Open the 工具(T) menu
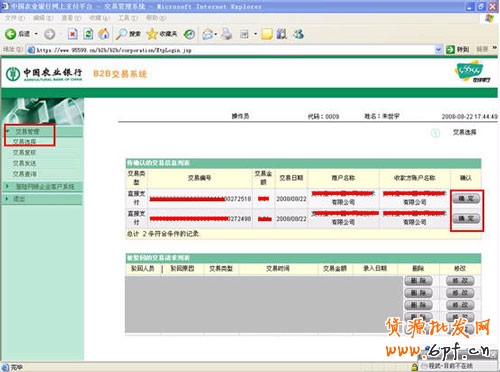 pyautogui.click(x=128, y=18)
